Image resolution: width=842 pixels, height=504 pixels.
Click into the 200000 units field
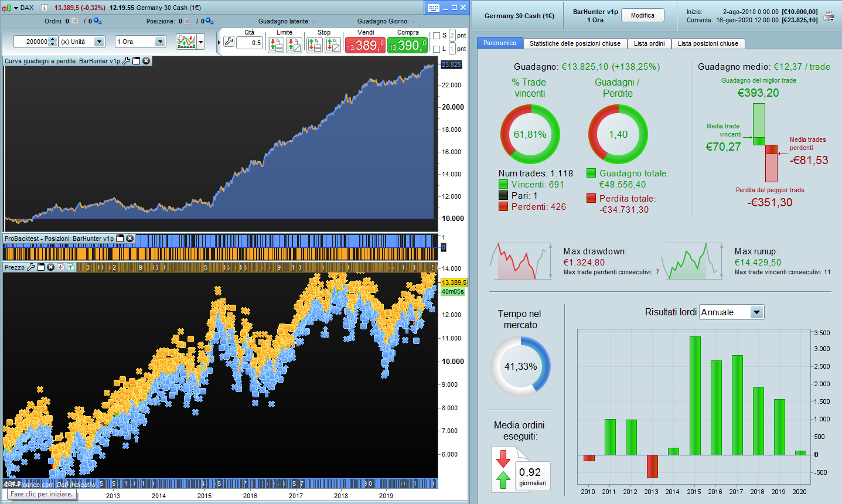tap(31, 42)
